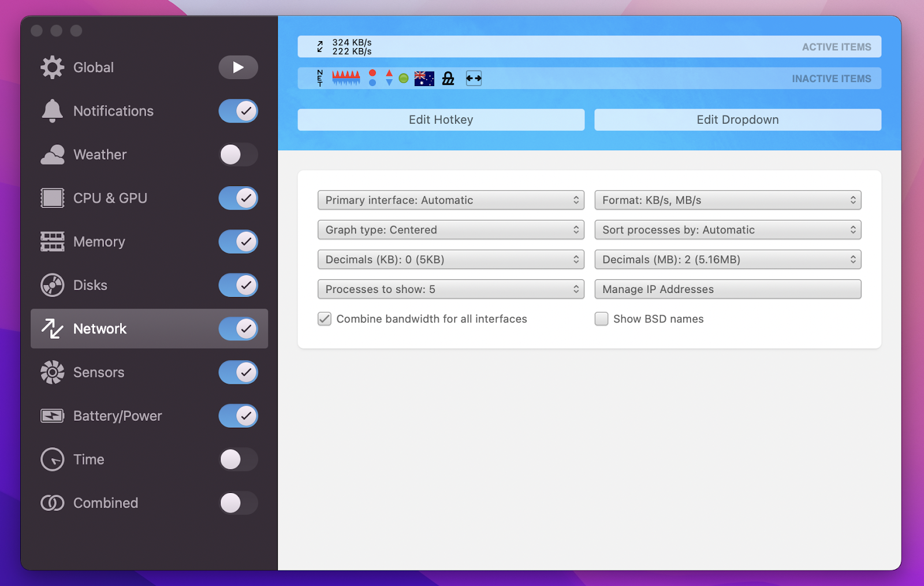Open the Notifications section label

coord(113,111)
